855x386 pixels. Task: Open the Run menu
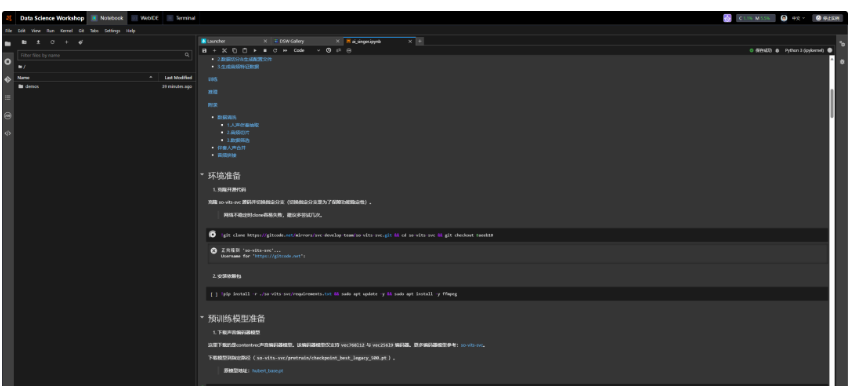pos(50,31)
